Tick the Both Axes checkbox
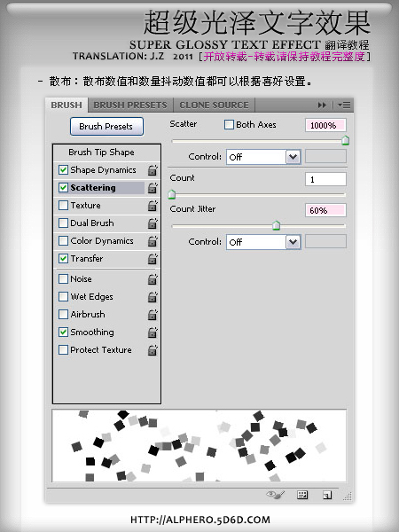This screenshot has width=399, height=532. click(x=229, y=125)
